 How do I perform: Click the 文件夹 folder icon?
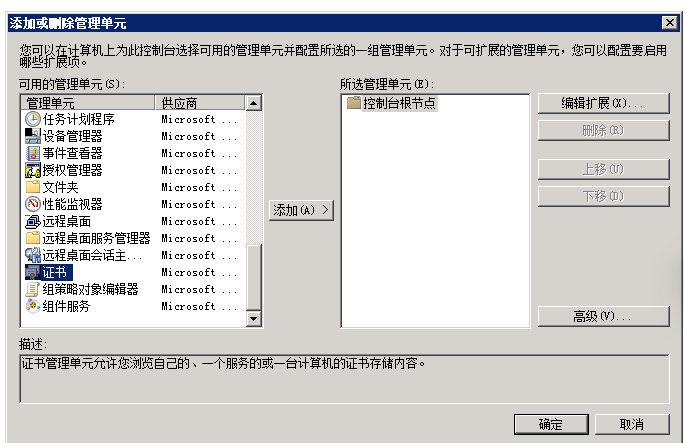(x=33, y=187)
